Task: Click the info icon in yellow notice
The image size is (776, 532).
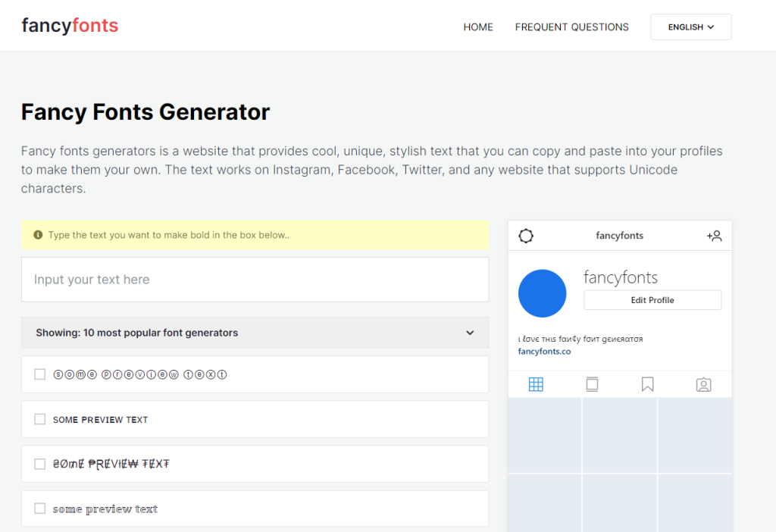Action: point(38,235)
